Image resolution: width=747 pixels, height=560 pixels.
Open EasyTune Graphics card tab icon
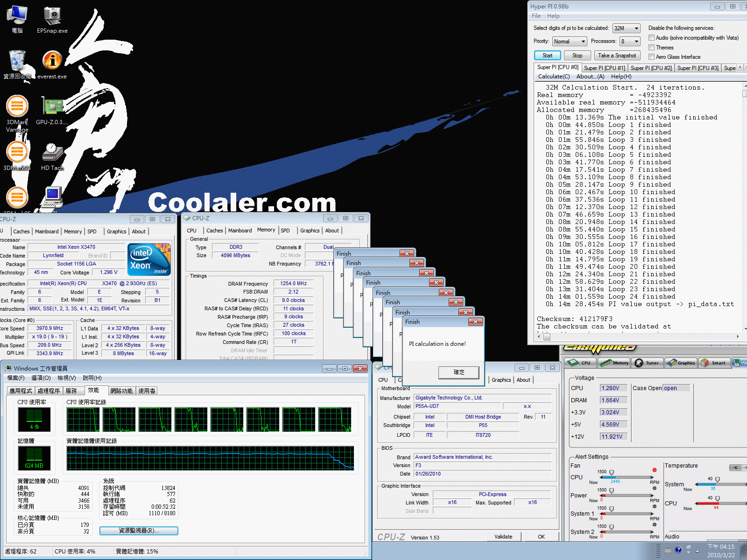(x=681, y=363)
